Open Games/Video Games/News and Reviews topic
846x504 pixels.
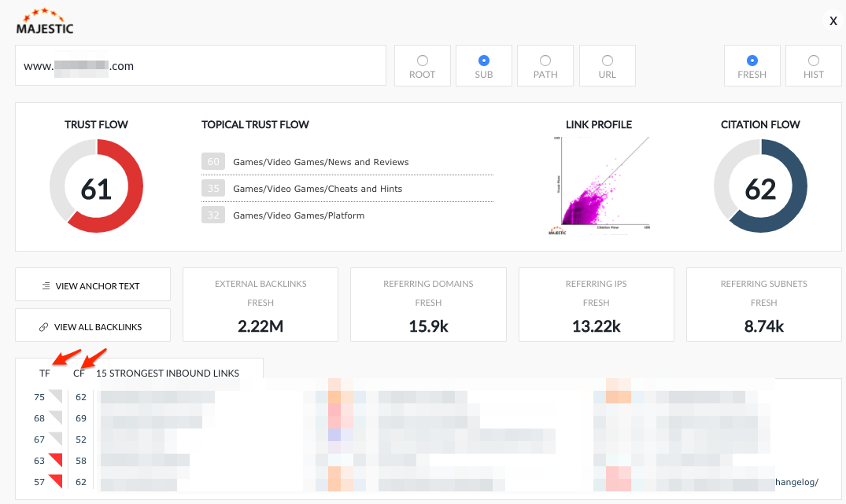pyautogui.click(x=320, y=162)
